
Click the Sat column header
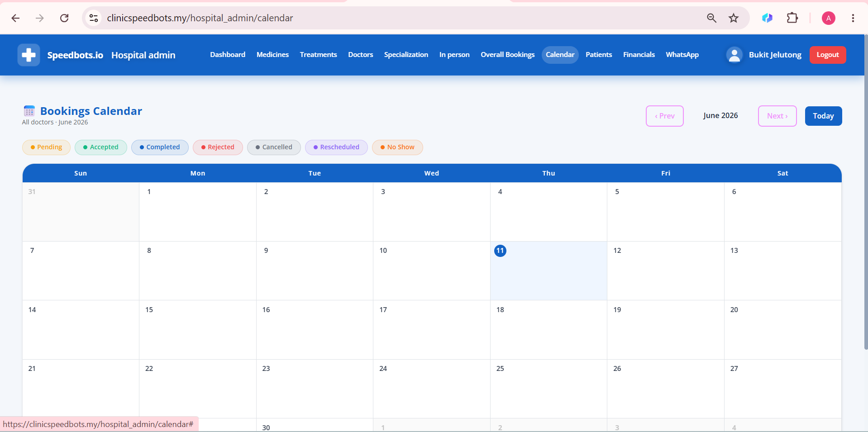(783, 173)
